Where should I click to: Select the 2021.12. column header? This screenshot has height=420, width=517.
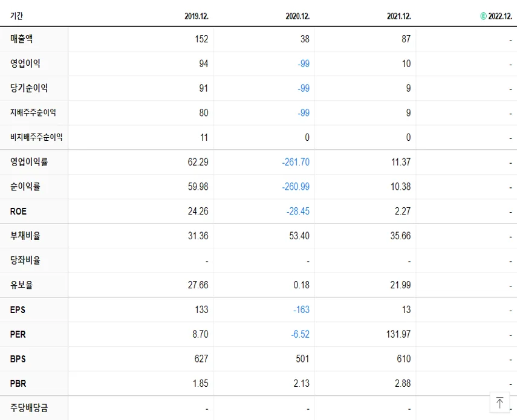coord(399,16)
